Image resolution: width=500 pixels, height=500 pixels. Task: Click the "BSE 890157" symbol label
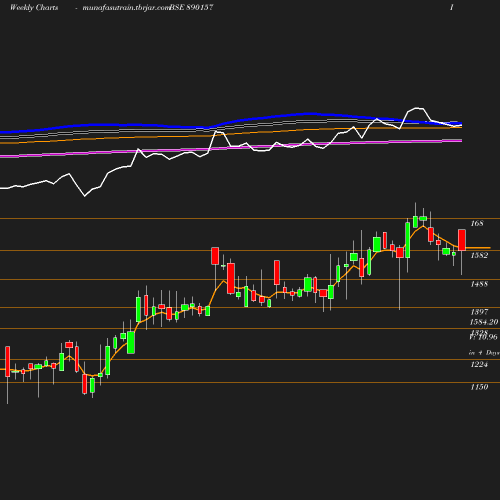(x=192, y=7)
